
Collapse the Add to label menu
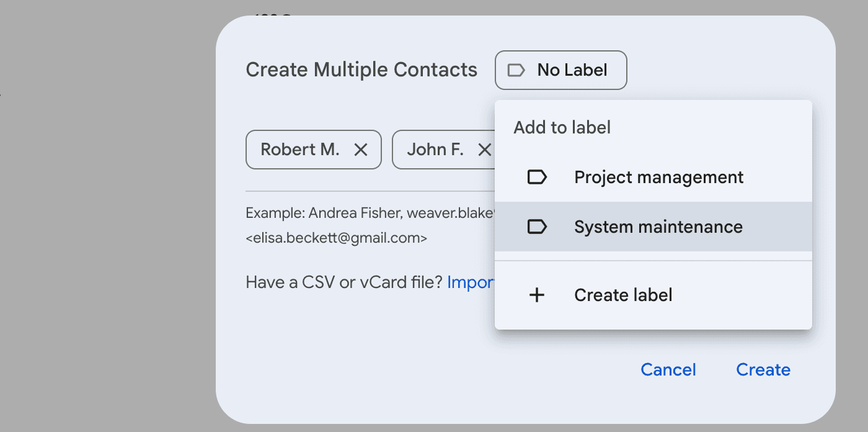tap(560, 70)
